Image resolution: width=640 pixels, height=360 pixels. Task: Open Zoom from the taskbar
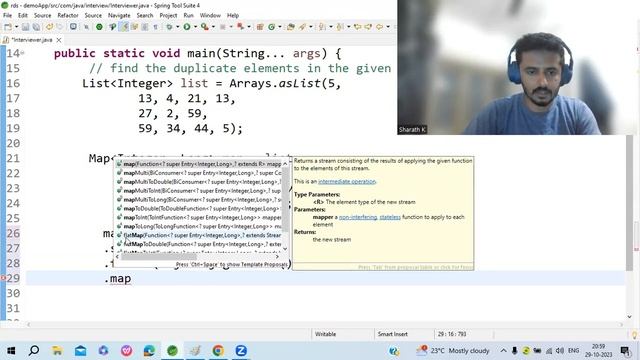click(x=241, y=351)
